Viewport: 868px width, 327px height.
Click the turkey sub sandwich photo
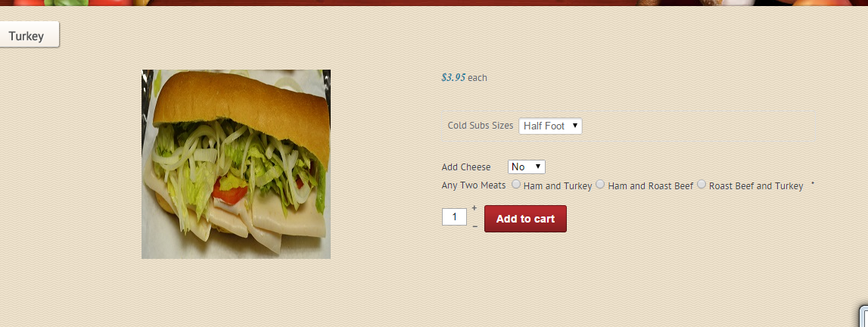(x=236, y=163)
